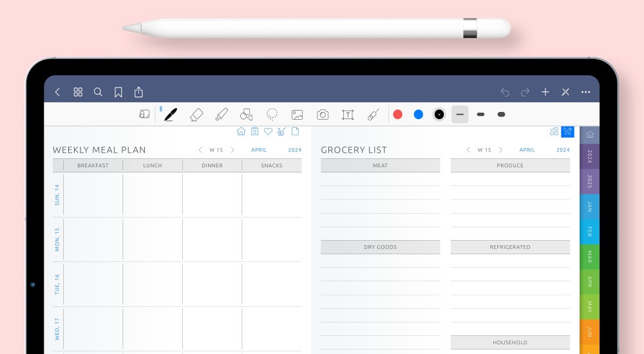Click the first line under PRODUCE
The image size is (644, 354).
pyautogui.click(x=510, y=180)
